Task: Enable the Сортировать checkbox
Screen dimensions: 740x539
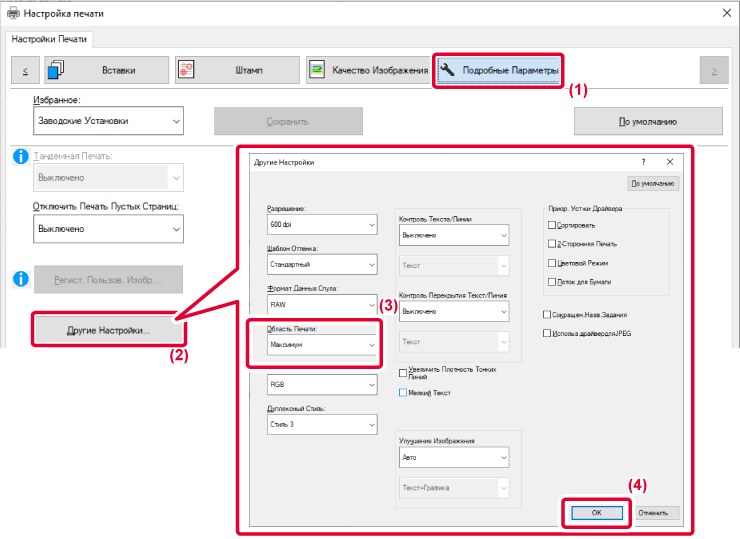Action: point(551,225)
